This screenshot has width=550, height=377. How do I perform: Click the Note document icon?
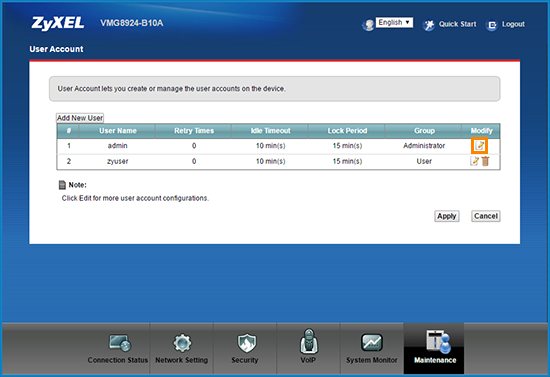pos(62,185)
